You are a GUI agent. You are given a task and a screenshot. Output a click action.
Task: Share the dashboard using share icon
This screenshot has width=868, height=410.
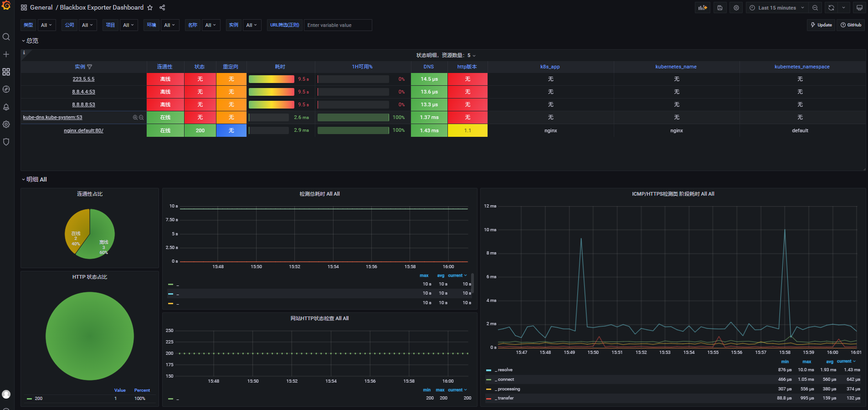(x=162, y=8)
